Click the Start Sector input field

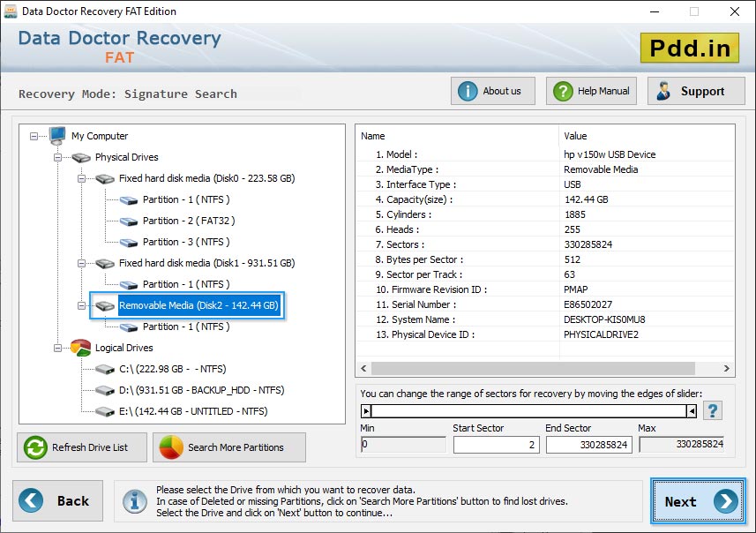496,445
